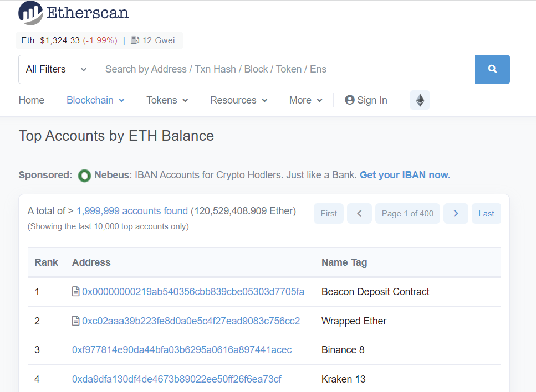Click contract icon beside Wrapped Ether address

pyautogui.click(x=75, y=321)
